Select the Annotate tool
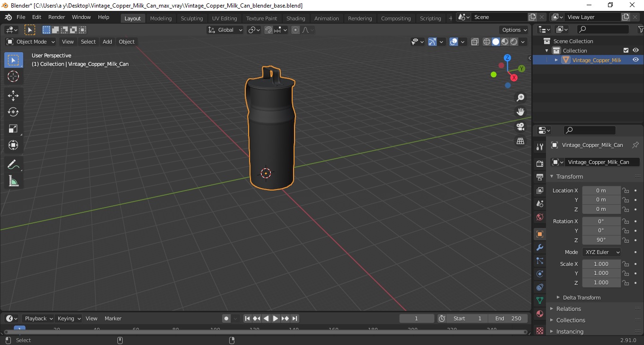The image size is (644, 345). click(13, 165)
